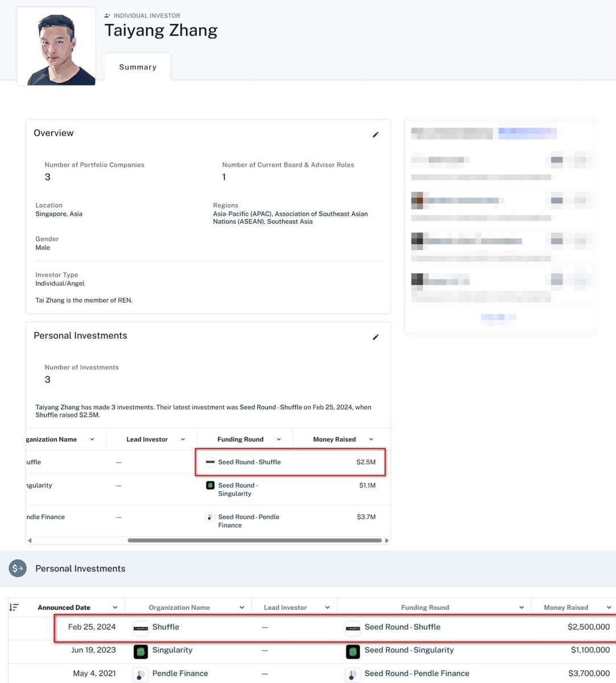Click Announced Date column header
The image size is (616, 683).
[64, 607]
